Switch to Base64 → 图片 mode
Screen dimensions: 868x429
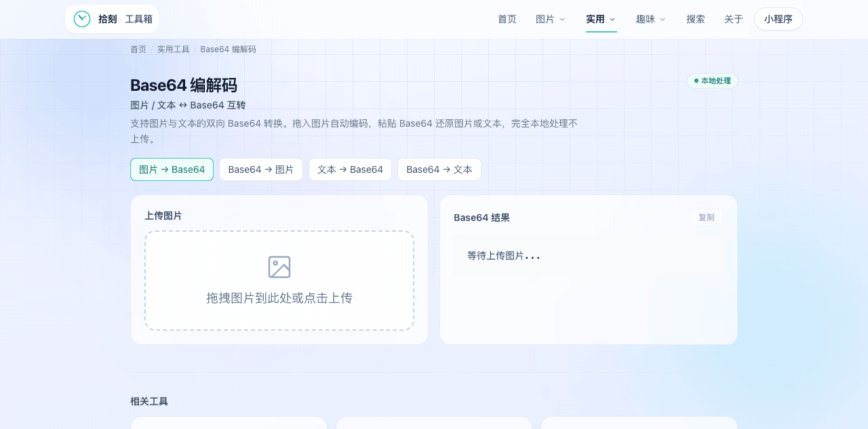(x=261, y=169)
